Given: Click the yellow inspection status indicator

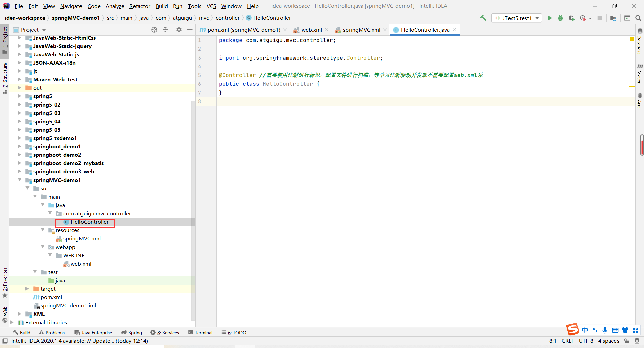Looking at the screenshot, I should pos(632,39).
